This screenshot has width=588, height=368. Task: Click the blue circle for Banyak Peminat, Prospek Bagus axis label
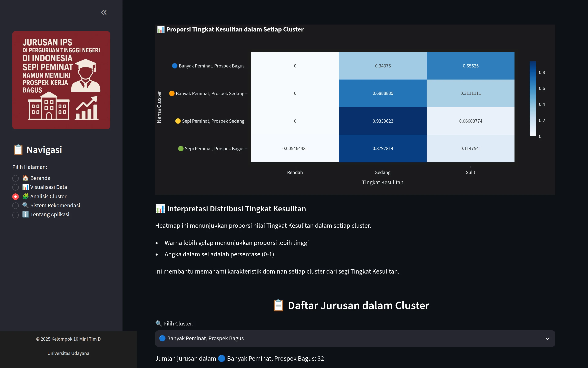click(x=174, y=66)
